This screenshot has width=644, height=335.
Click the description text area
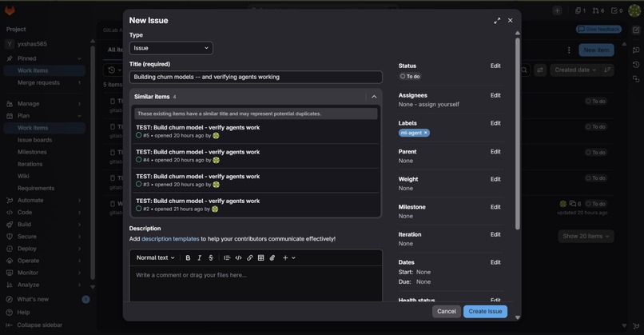(x=256, y=284)
